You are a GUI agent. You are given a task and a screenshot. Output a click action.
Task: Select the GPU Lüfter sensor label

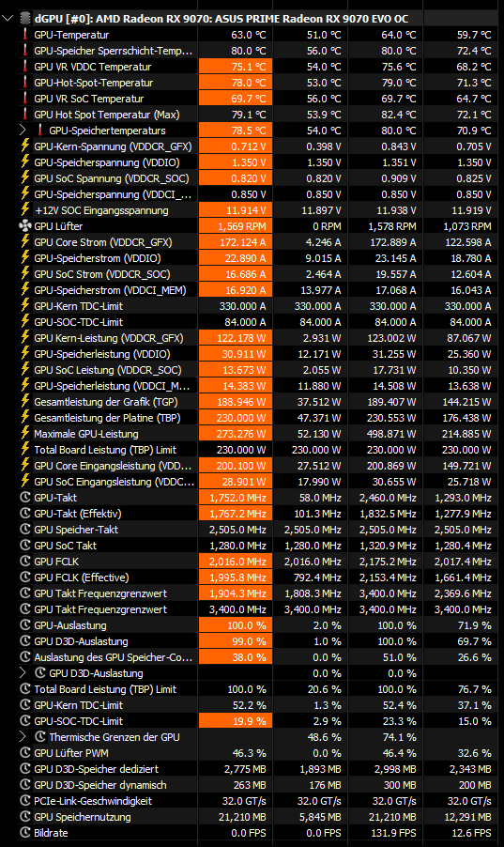[x=58, y=226]
